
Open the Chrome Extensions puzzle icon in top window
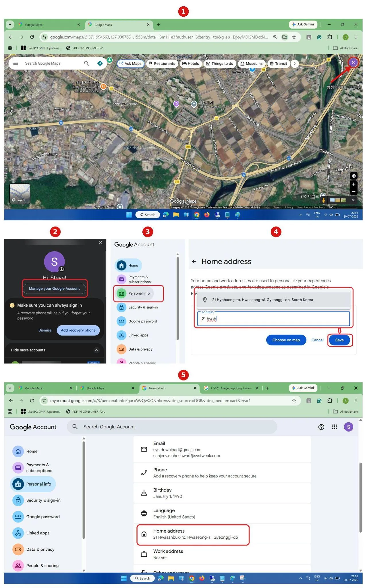click(x=330, y=37)
